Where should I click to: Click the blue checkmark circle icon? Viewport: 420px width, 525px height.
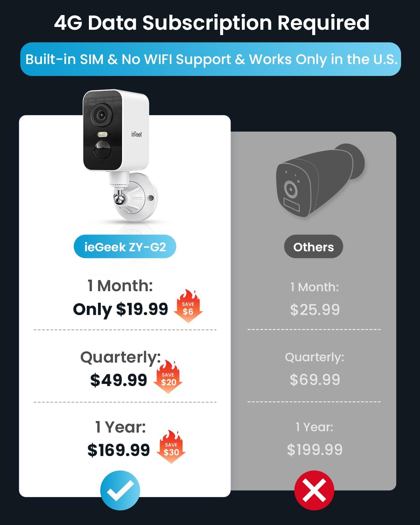pos(120,490)
